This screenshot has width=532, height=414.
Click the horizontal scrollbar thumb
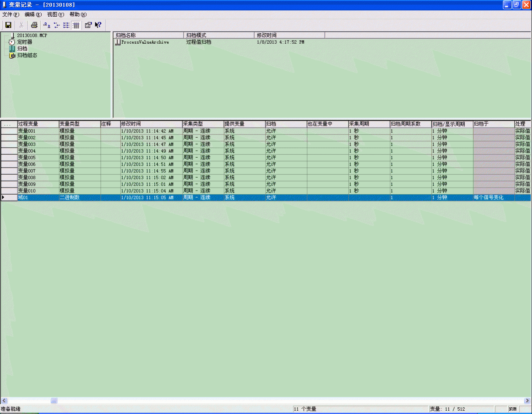click(54, 401)
